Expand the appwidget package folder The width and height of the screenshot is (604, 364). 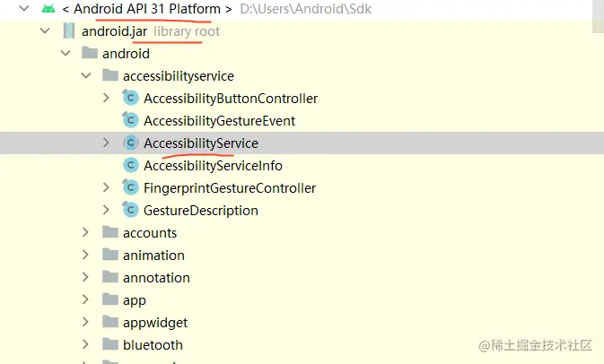pyautogui.click(x=85, y=323)
